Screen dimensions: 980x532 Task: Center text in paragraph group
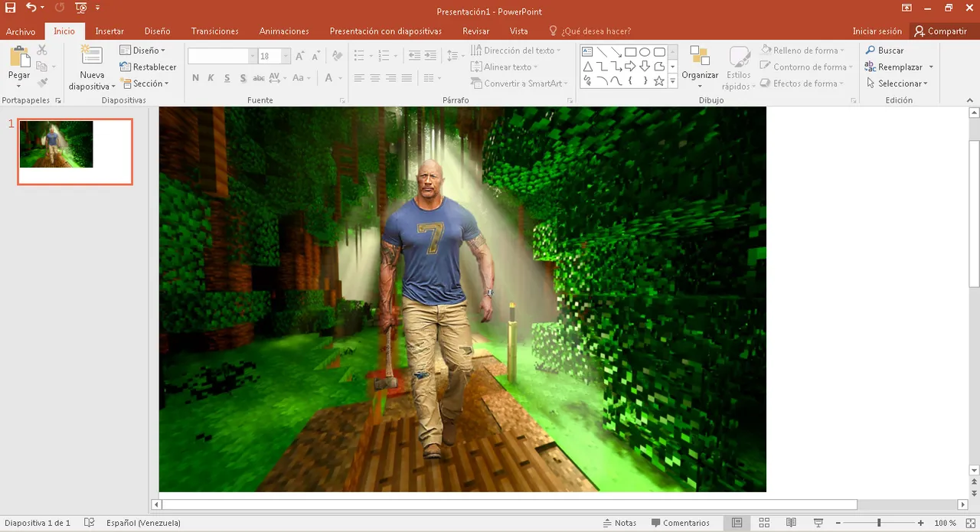pyautogui.click(x=375, y=78)
